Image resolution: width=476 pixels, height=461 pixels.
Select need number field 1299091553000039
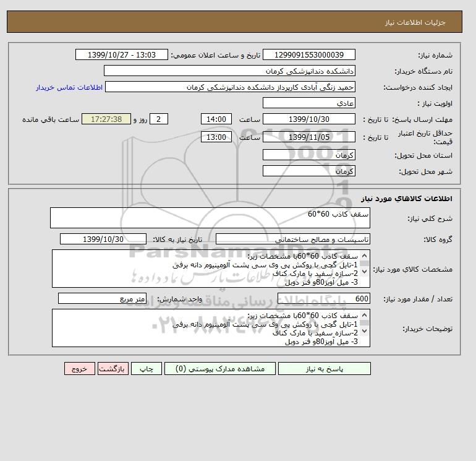(309, 54)
